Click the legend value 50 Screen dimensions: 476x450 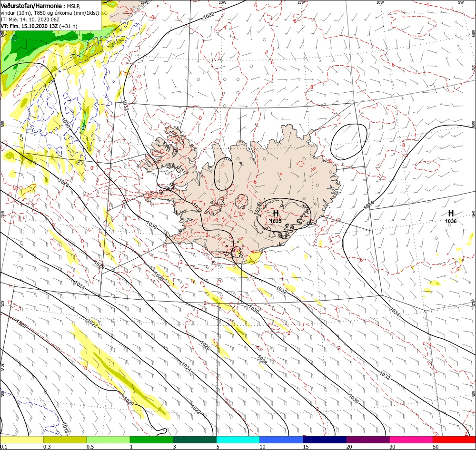pos(436,447)
